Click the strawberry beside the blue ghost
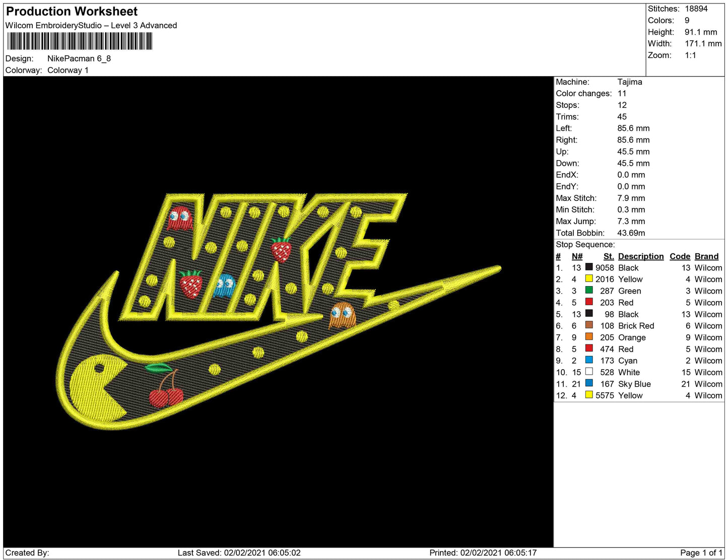This screenshot has width=728, height=560. [191, 284]
